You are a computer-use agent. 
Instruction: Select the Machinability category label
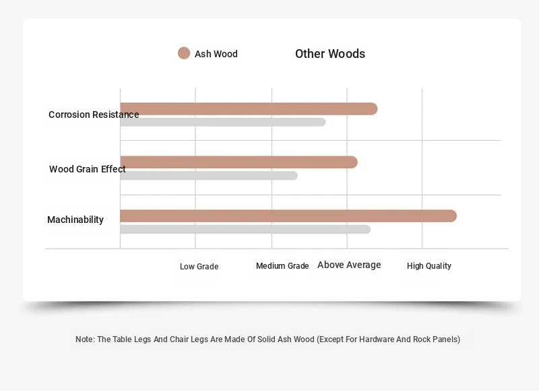click(x=75, y=220)
